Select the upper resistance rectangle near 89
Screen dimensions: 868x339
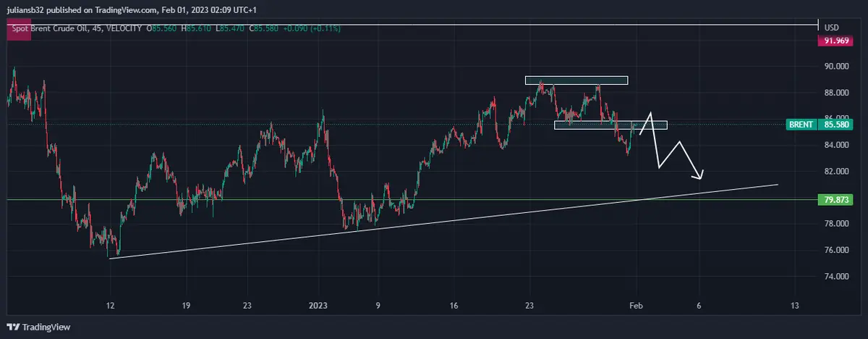tap(576, 80)
